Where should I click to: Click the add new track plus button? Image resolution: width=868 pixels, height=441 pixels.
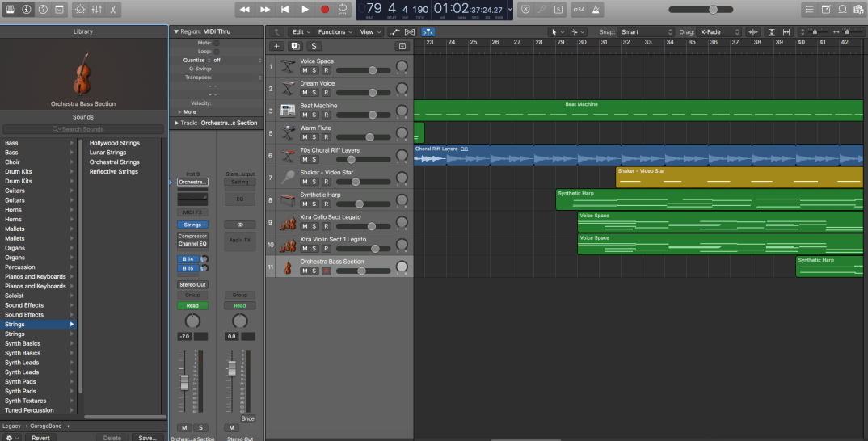[276, 46]
